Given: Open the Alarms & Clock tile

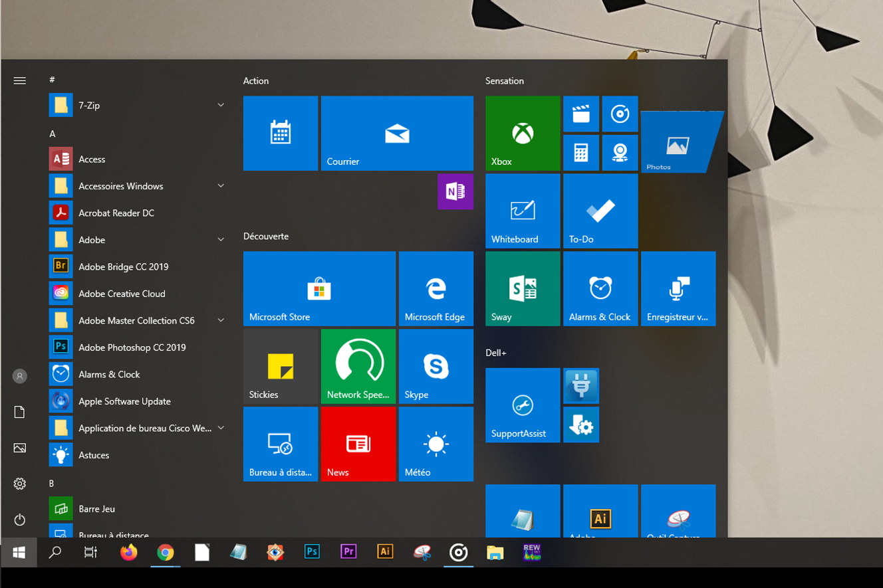Looking at the screenshot, I should point(600,288).
